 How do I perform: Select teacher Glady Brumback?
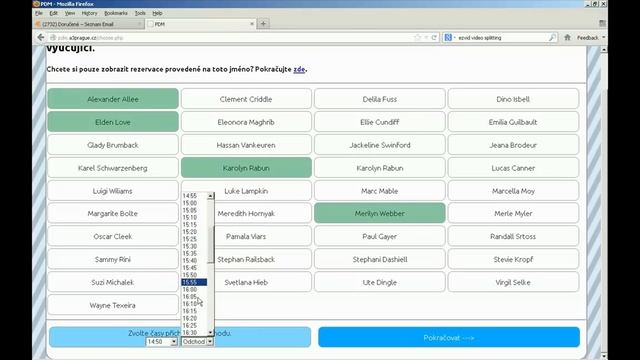[x=113, y=145]
